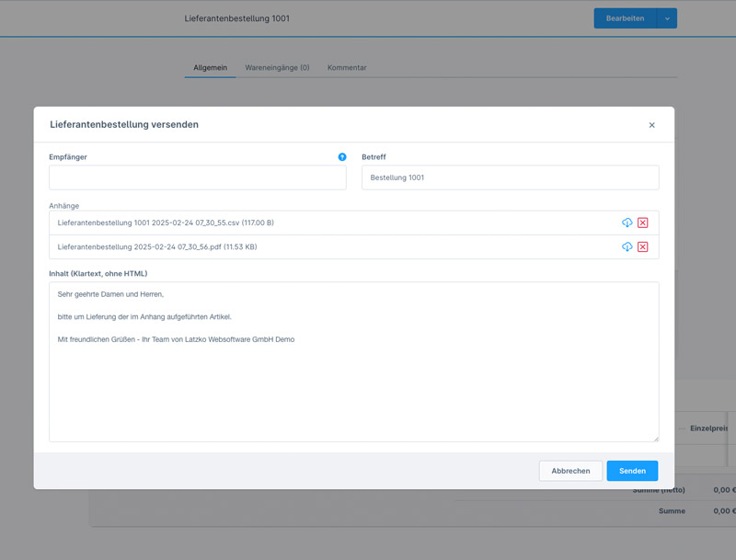Select the CSV attachment file name

(x=166, y=223)
